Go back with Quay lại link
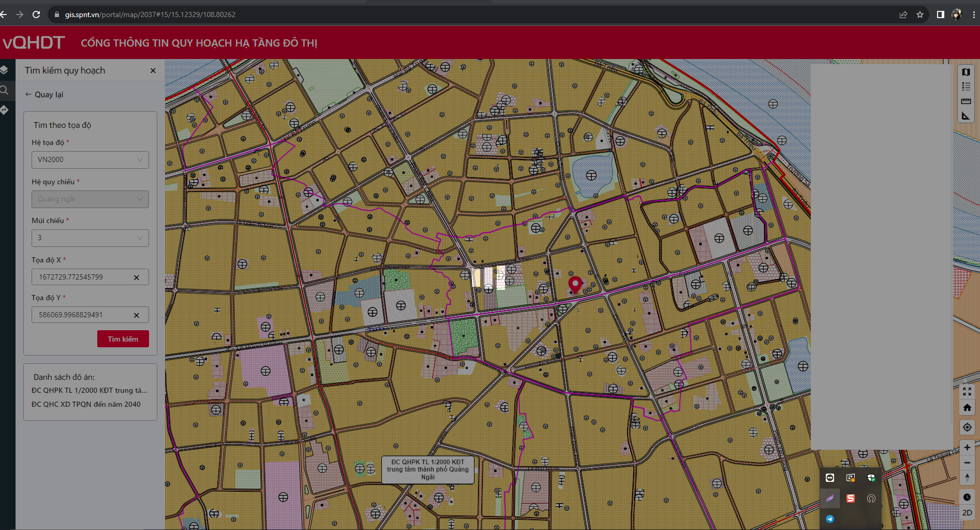Screen dimensions: 980x530 pyautogui.click(x=44, y=95)
